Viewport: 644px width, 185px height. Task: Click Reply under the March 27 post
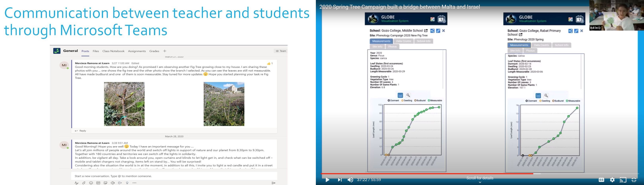pos(80,131)
